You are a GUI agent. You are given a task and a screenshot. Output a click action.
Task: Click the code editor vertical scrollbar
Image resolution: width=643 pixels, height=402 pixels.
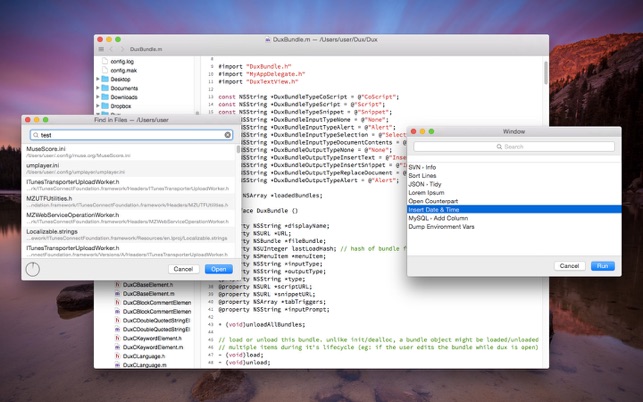(545, 73)
